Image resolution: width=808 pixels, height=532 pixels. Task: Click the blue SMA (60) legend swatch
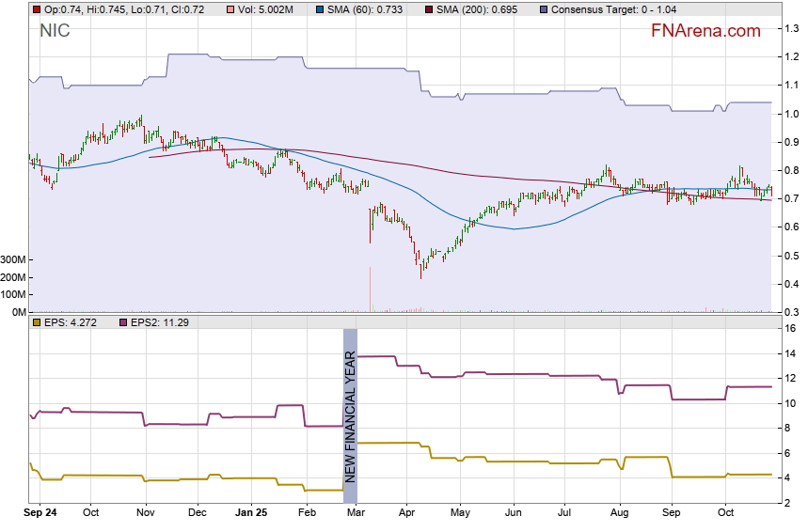tap(321, 8)
